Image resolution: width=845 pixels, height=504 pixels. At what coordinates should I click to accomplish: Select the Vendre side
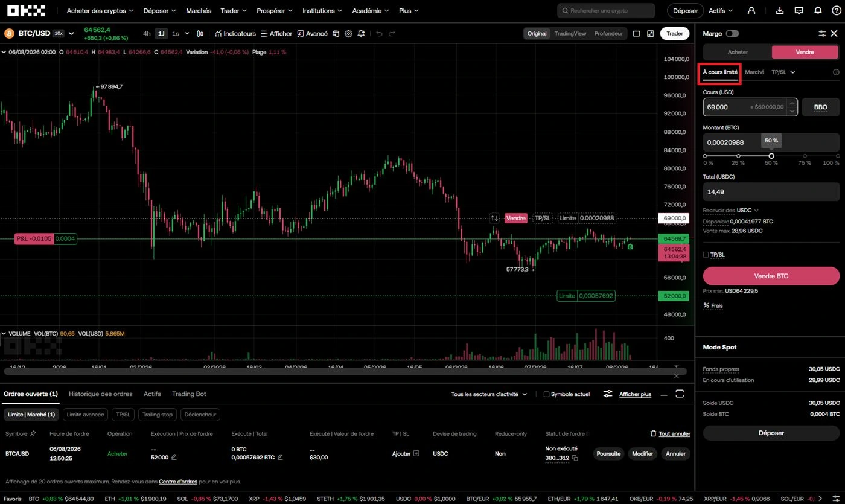[805, 52]
